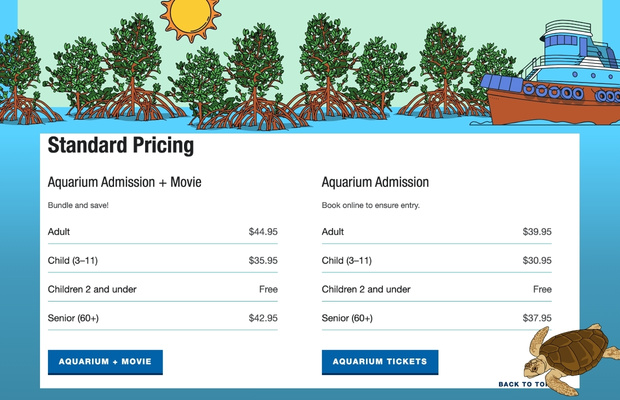Click the Aquarium Admission + Movie heading
The height and width of the screenshot is (400, 620).
pyautogui.click(x=125, y=183)
